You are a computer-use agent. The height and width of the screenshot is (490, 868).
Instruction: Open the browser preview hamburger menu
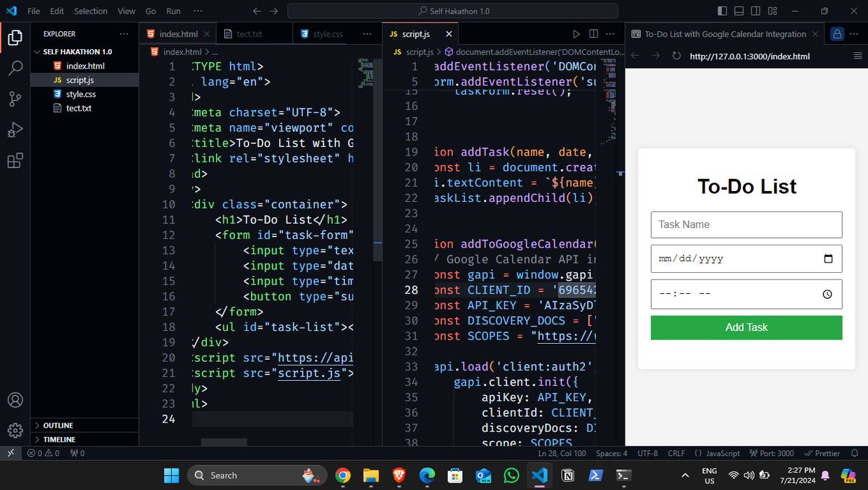click(858, 56)
